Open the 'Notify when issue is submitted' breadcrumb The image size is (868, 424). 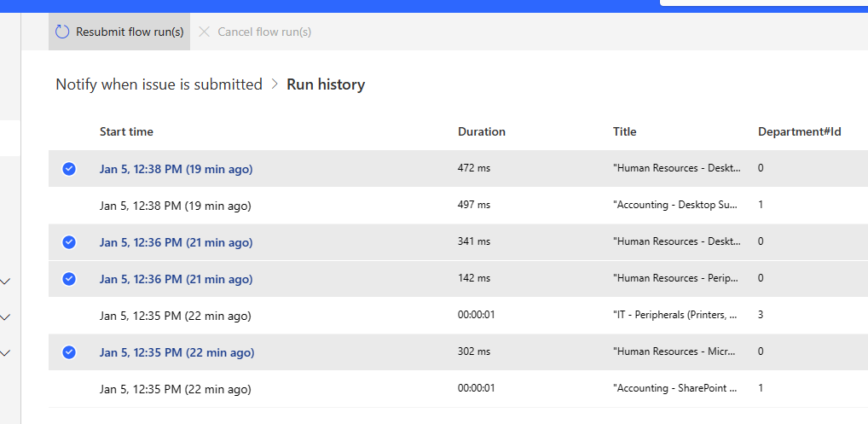tap(159, 84)
